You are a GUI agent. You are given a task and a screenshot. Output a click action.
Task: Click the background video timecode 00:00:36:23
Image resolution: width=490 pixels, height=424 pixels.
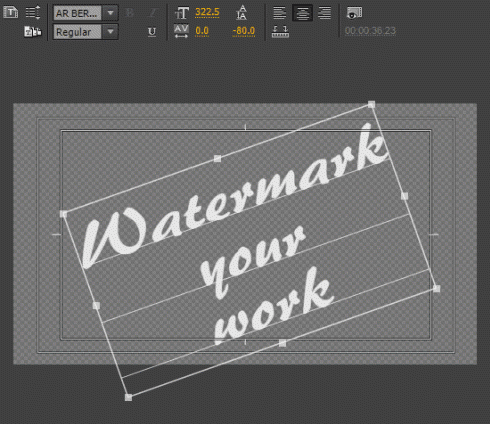370,31
